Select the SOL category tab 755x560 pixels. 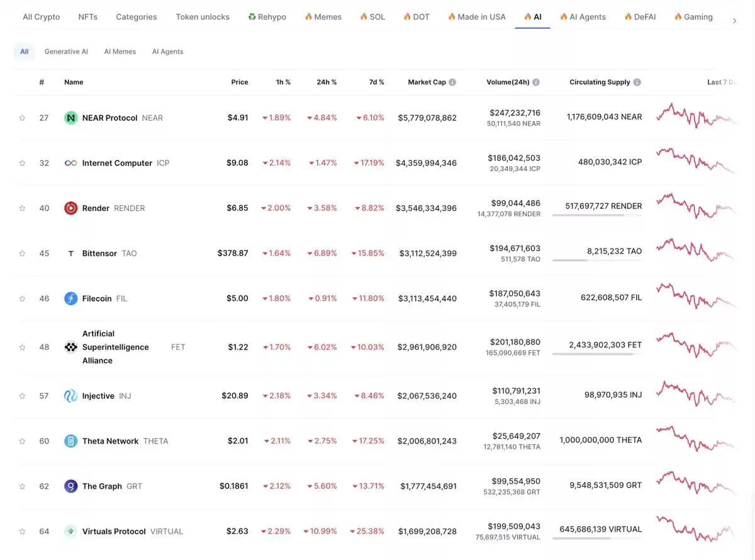(372, 17)
